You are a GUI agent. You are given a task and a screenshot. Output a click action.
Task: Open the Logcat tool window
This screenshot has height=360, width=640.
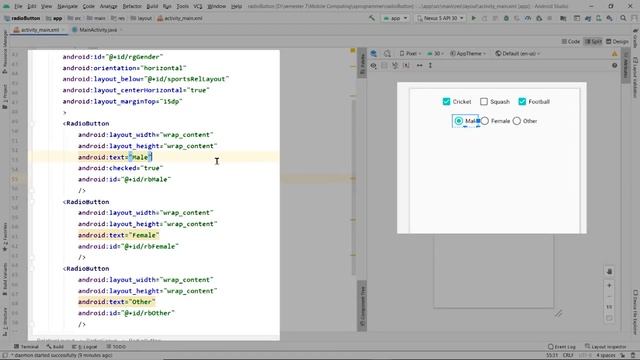tap(85, 347)
